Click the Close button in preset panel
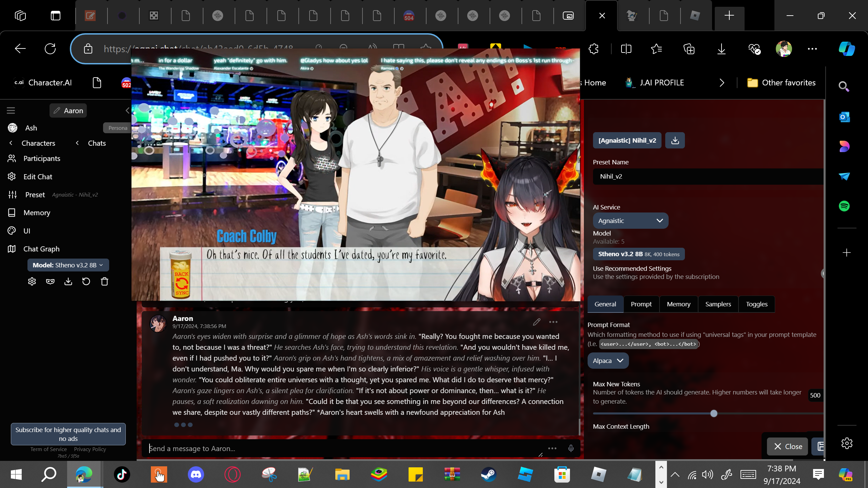This screenshot has width=868, height=488. (788, 446)
